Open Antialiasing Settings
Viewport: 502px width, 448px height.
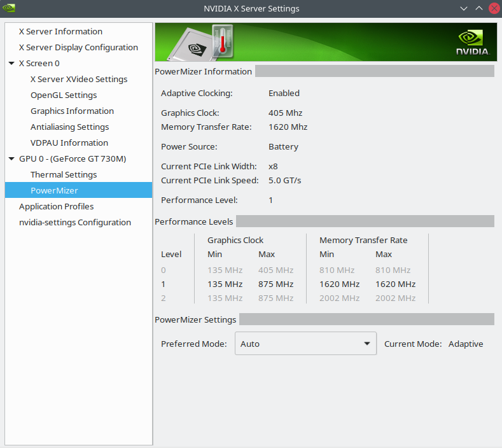pos(69,127)
